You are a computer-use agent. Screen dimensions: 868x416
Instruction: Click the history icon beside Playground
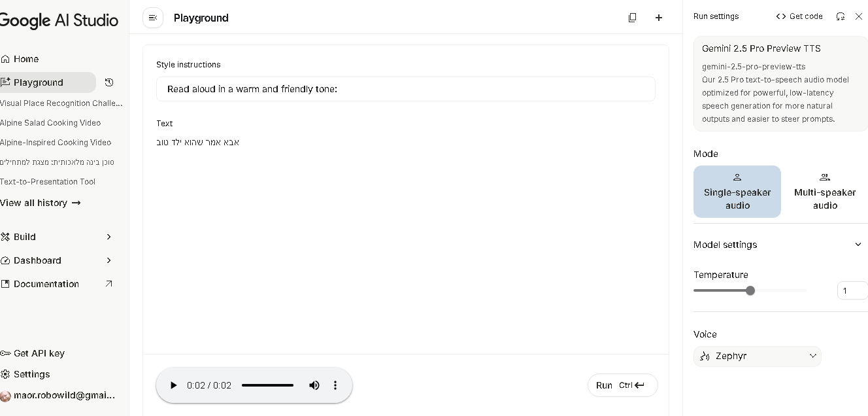pyautogui.click(x=109, y=82)
